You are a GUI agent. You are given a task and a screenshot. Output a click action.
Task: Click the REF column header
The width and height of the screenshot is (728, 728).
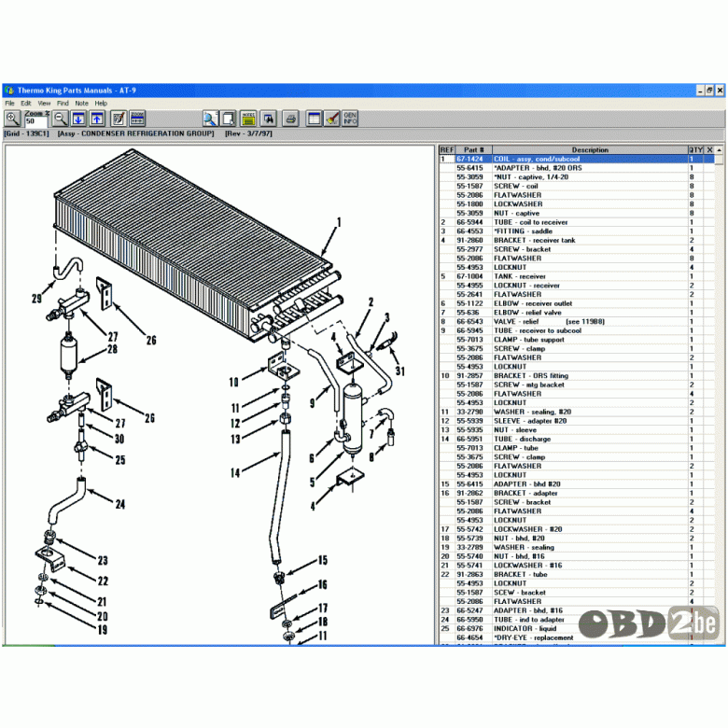pyautogui.click(x=447, y=150)
